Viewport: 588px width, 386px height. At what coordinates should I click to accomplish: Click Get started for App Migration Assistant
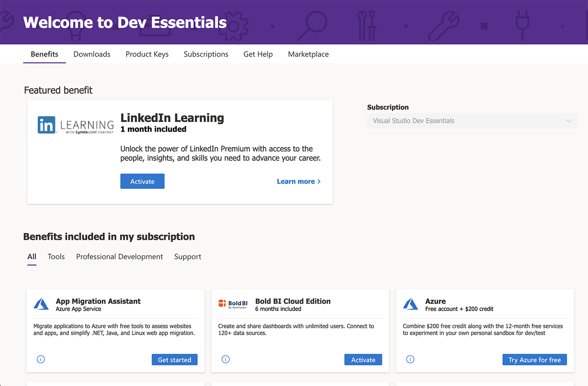click(x=174, y=359)
